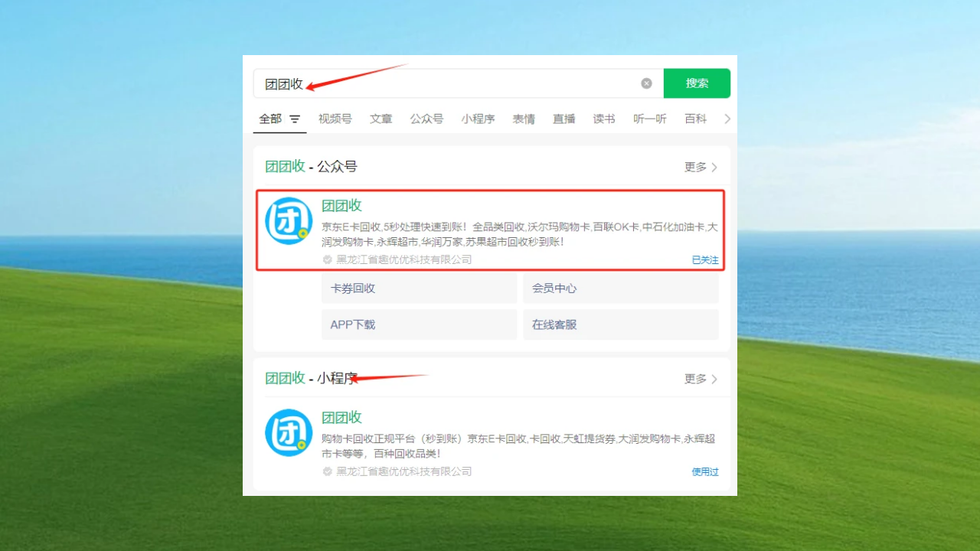This screenshot has height=551, width=980.
Task: Switch to the 听一听 tab
Action: click(x=650, y=119)
